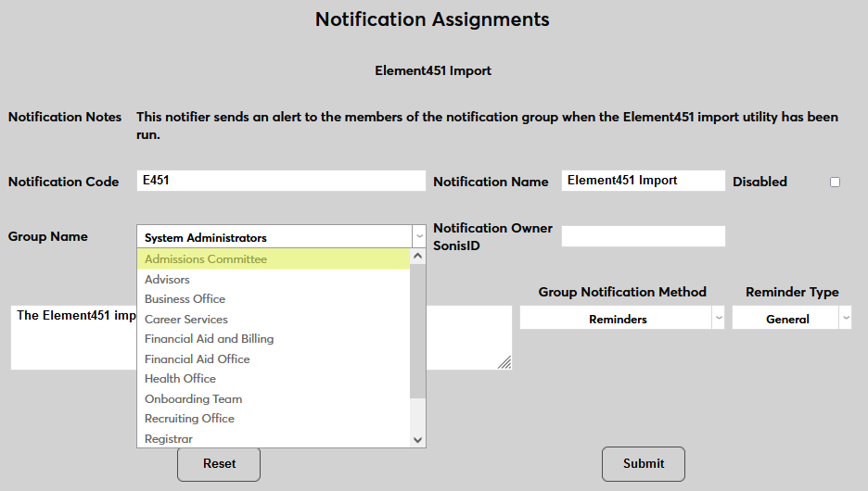
Task: Select Admissions Committee from the list
Action: click(x=273, y=258)
